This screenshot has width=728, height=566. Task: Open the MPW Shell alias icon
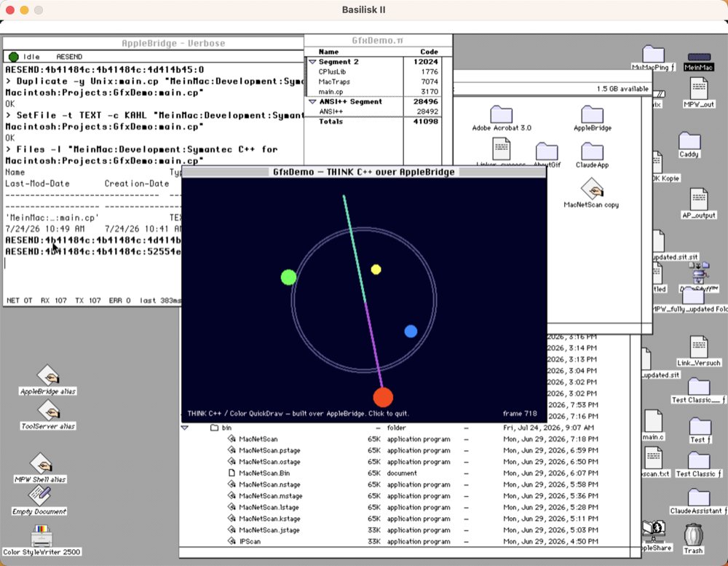(x=41, y=463)
